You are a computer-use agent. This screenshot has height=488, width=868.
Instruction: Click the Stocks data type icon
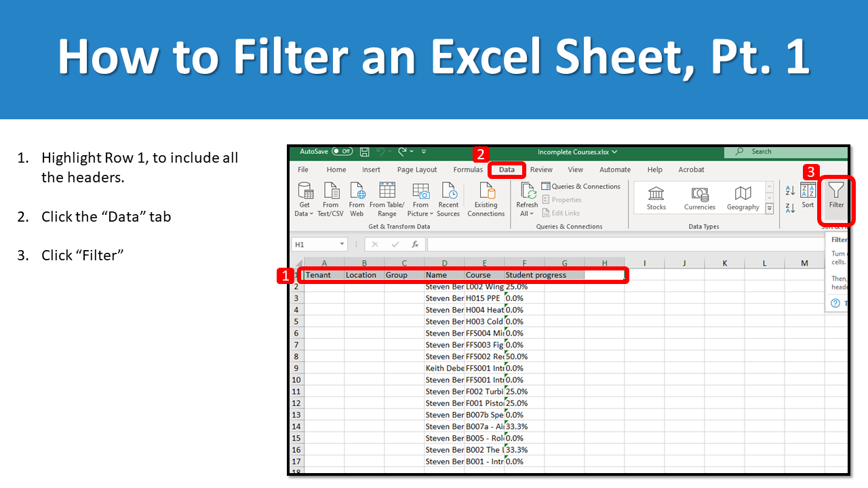coord(655,198)
